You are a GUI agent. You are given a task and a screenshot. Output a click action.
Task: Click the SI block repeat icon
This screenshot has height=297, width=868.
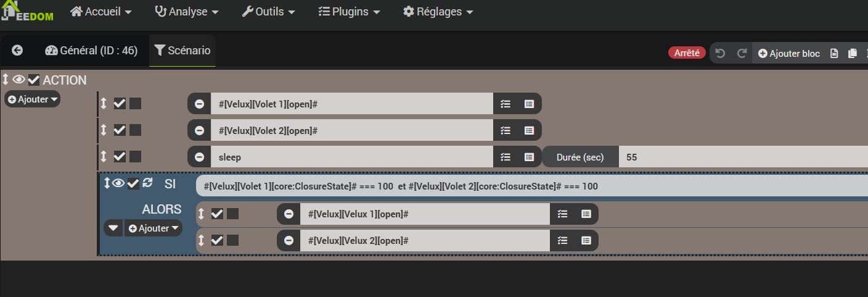[147, 183]
